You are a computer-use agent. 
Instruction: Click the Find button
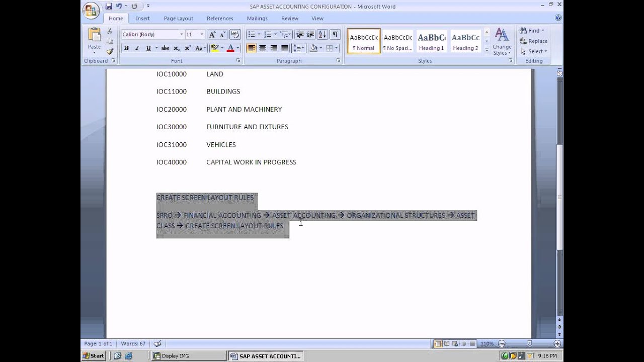[x=532, y=31]
